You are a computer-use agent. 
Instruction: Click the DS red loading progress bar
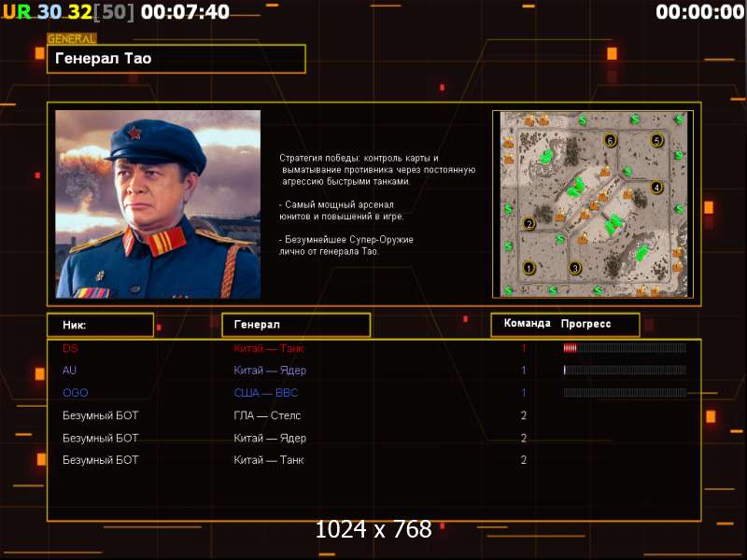[625, 348]
